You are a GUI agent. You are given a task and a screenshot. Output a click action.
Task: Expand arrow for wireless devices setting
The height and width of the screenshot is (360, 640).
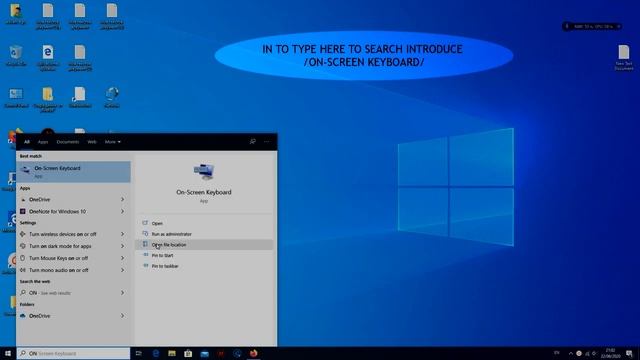click(122, 234)
